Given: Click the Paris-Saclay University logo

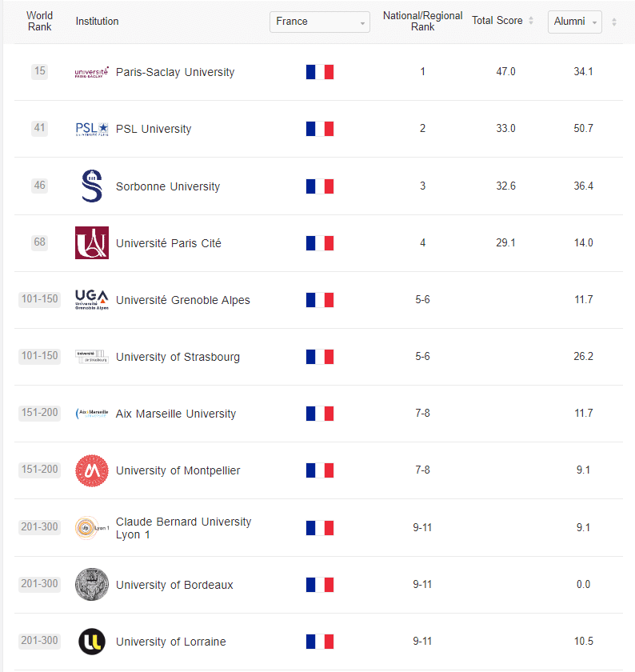Looking at the screenshot, I should [x=92, y=72].
